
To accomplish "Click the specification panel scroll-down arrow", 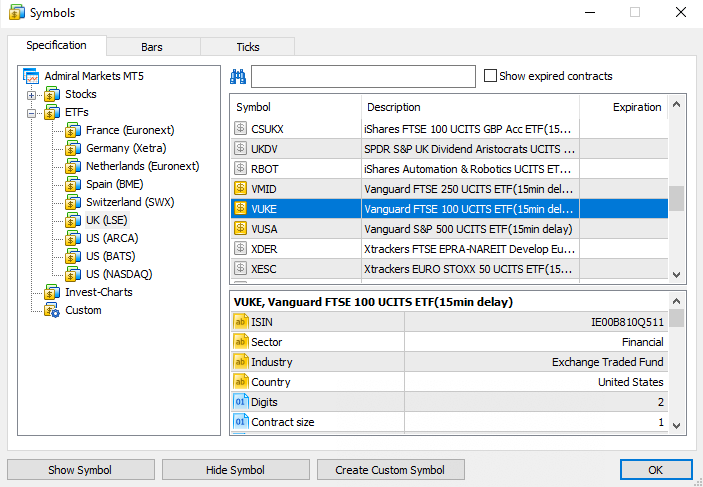I will point(677,425).
